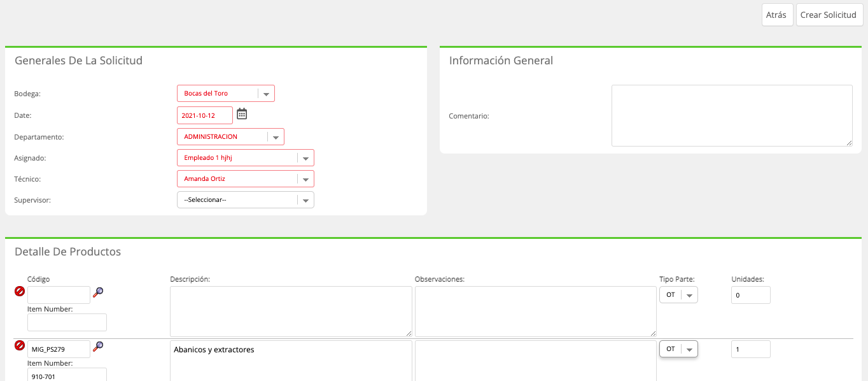
Task: Open the Asignado dropdown Empleado 1 hjhj
Action: click(x=246, y=158)
